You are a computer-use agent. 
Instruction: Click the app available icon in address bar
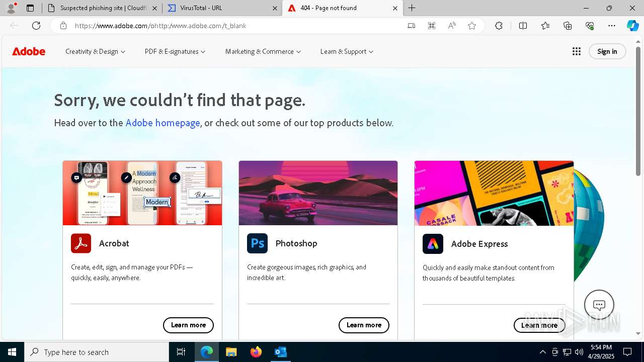[x=412, y=26]
